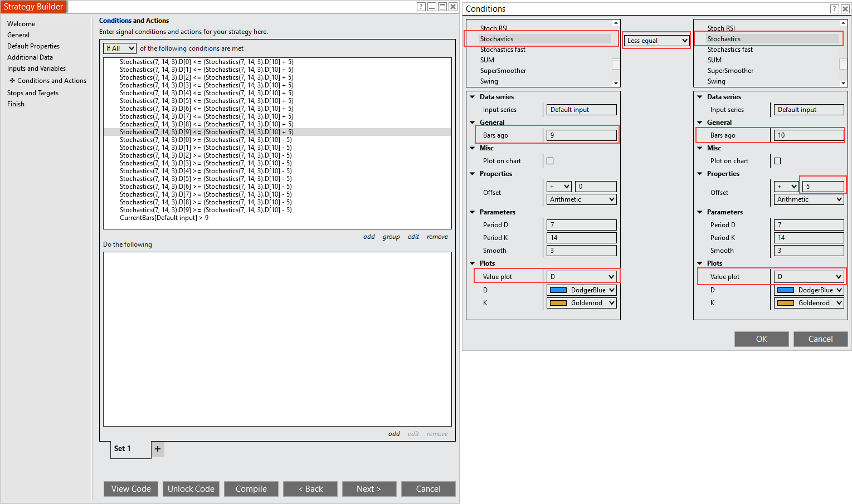The image size is (852, 504).
Task: Collapse left panel Misc section
Action: point(473,148)
